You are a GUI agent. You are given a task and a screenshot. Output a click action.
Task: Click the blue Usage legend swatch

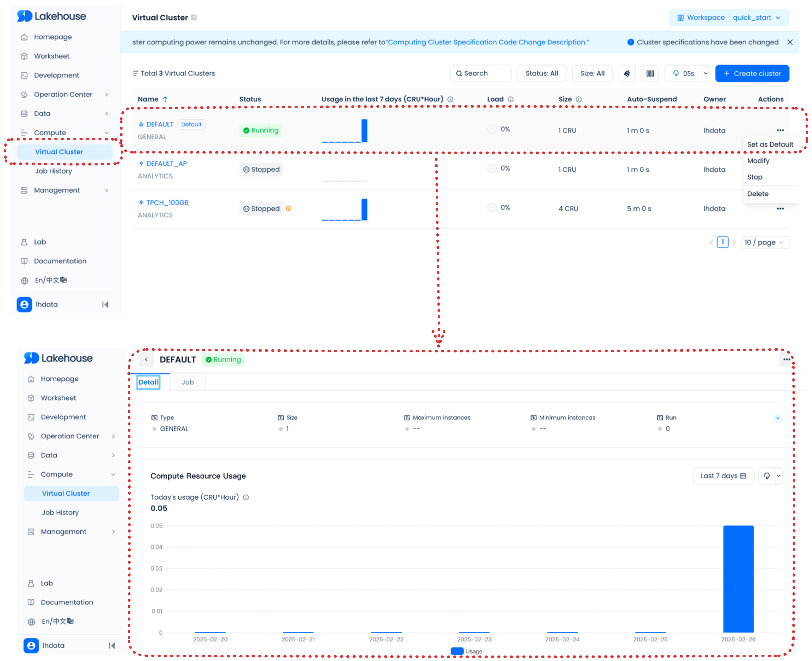(x=457, y=651)
